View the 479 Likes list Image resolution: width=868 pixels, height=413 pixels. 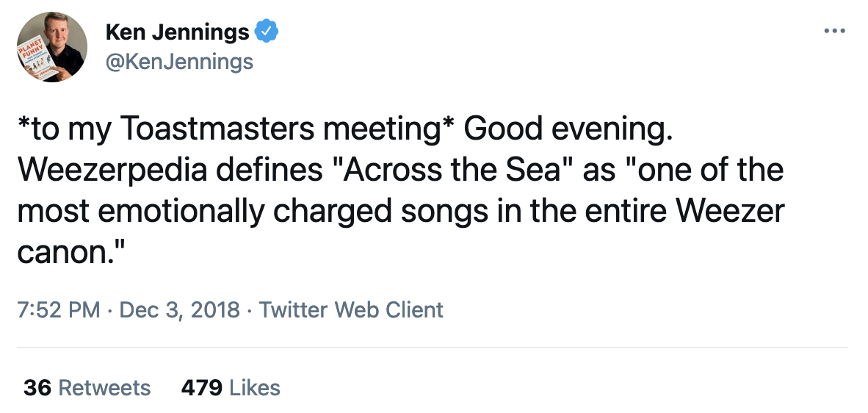(x=231, y=387)
